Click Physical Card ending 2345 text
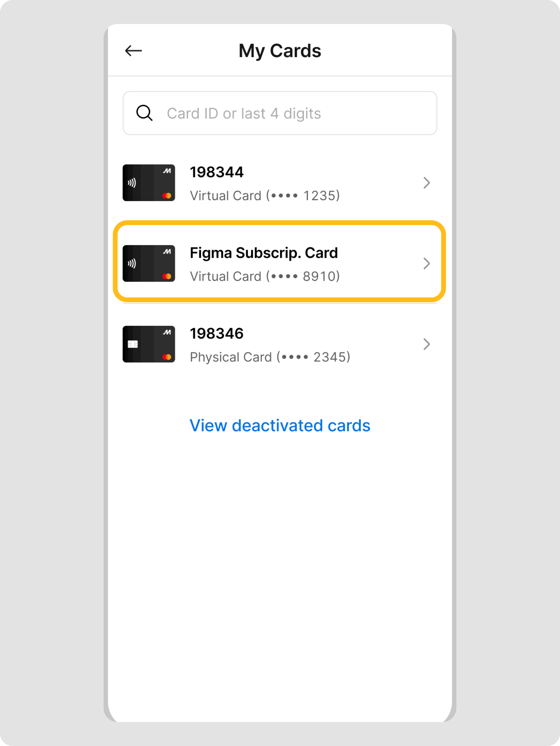Screen dimensions: 560x746 [270, 357]
